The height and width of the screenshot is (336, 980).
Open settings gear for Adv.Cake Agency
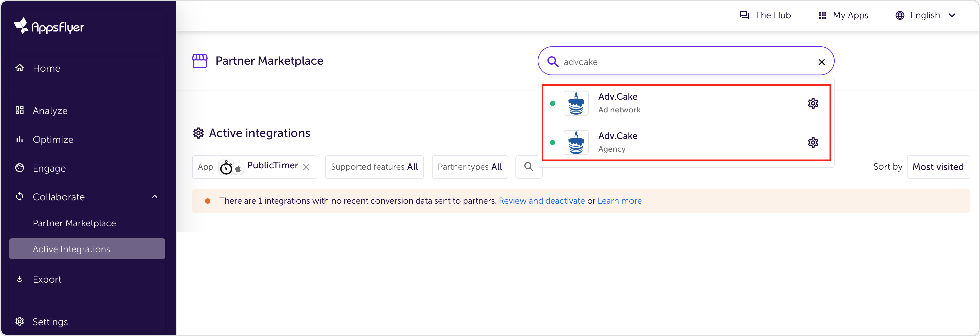[x=813, y=143]
